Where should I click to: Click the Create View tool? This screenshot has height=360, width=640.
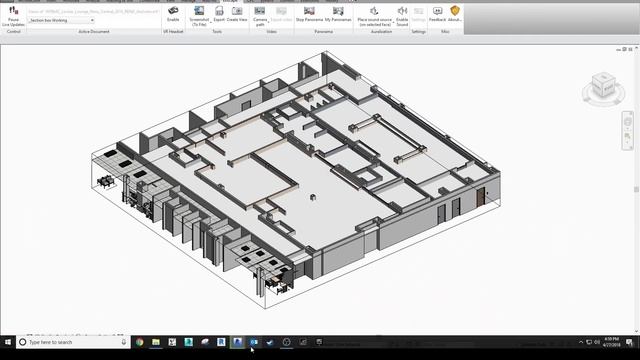pyautogui.click(x=237, y=13)
